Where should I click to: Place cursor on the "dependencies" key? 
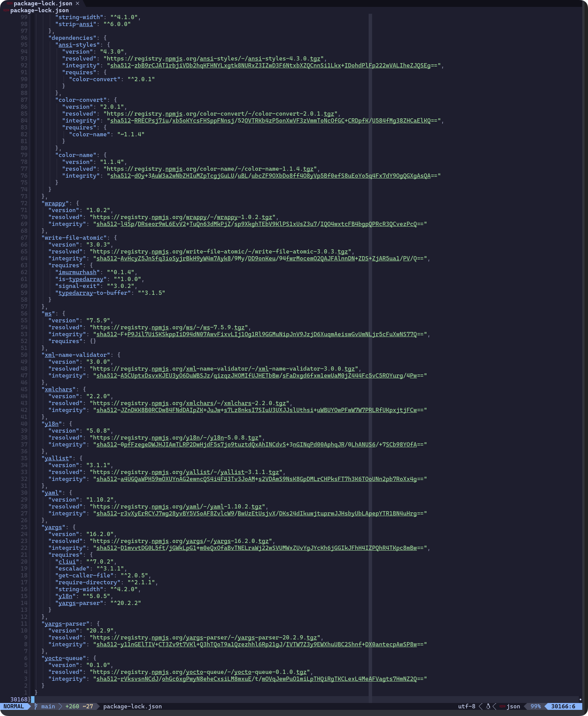[72, 38]
